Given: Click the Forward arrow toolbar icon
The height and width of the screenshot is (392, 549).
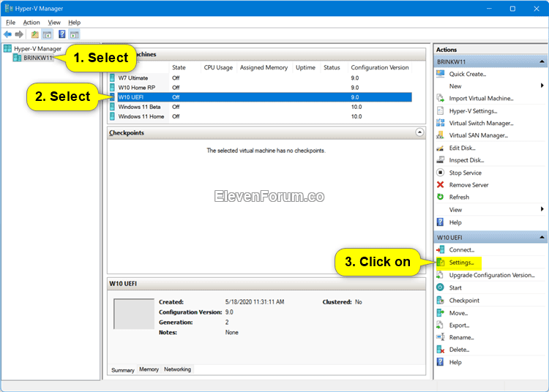Looking at the screenshot, I should [19, 34].
